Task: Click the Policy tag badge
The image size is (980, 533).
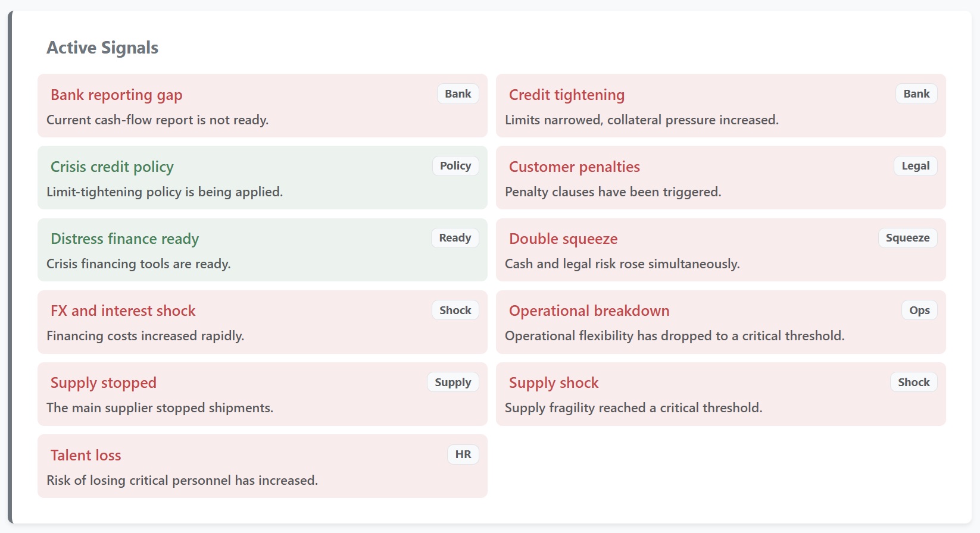Action: [x=455, y=166]
